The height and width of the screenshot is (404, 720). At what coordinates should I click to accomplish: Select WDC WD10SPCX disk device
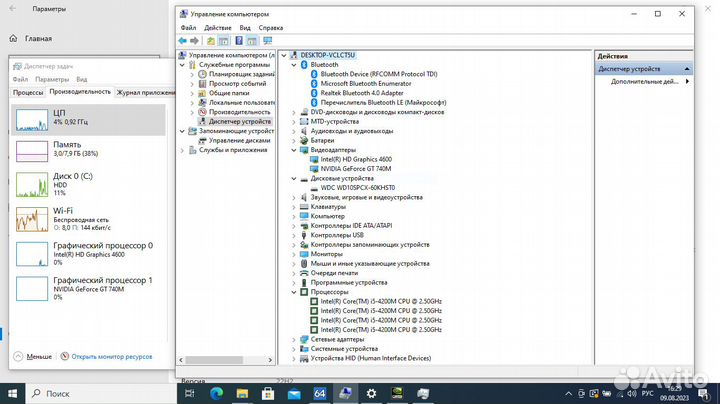[x=358, y=188]
